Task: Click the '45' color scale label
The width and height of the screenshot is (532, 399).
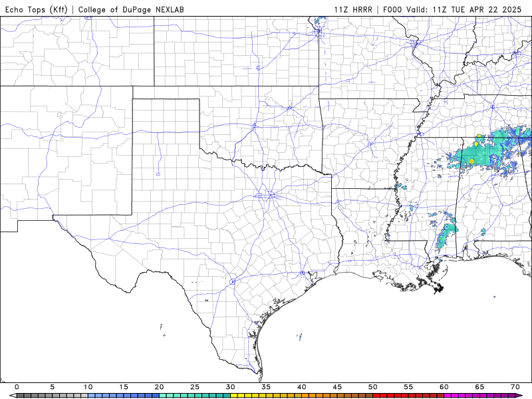Action: (337, 387)
